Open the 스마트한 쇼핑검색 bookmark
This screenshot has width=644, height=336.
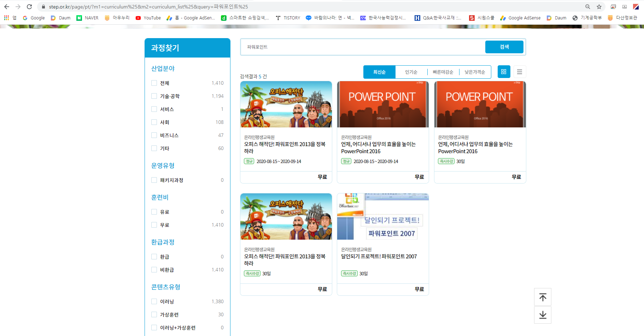click(245, 18)
